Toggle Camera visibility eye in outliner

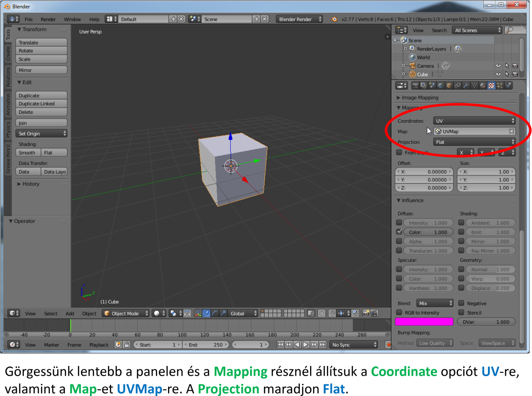tap(498, 66)
